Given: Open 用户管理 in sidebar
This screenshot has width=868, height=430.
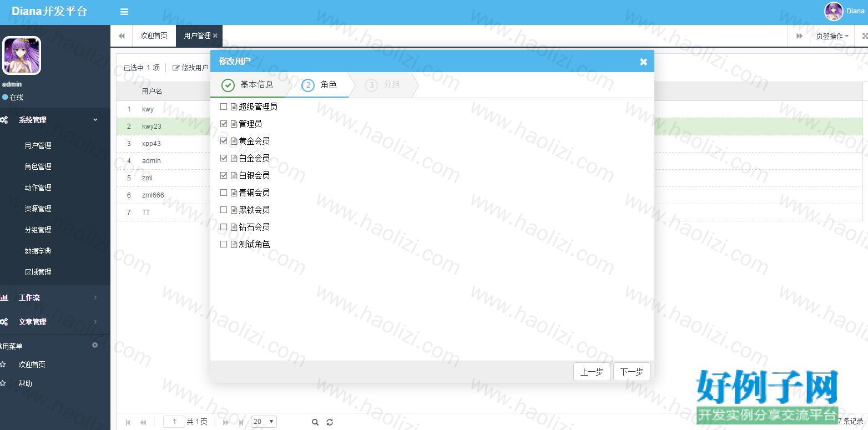Looking at the screenshot, I should click(38, 145).
